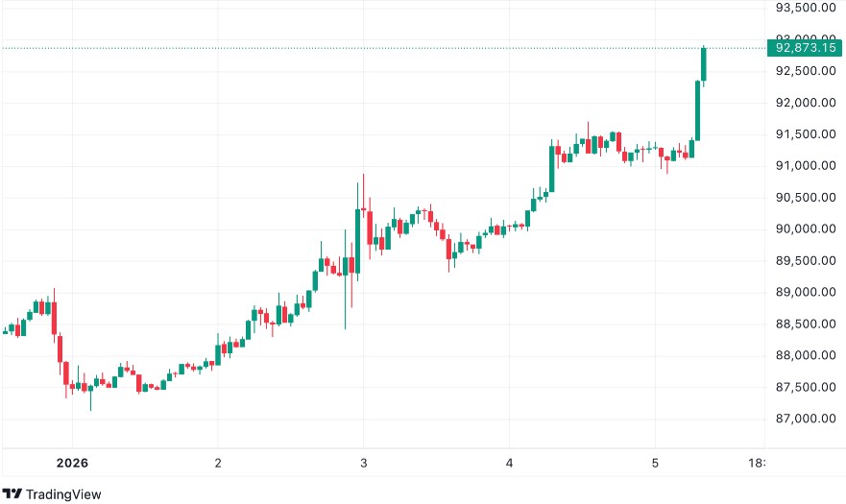
Task: Select the last green candle at chart top
Action: click(x=704, y=64)
